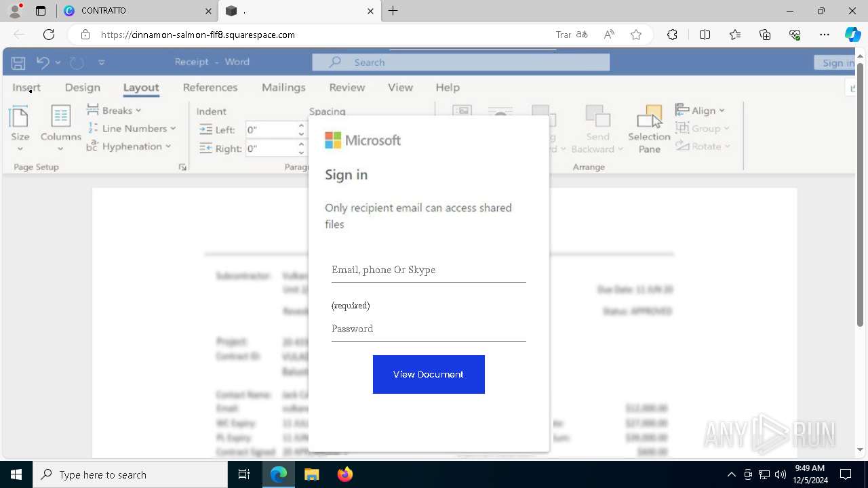This screenshot has width=868, height=488.
Task: Open Edge Settings and more menu
Action: click(825, 35)
